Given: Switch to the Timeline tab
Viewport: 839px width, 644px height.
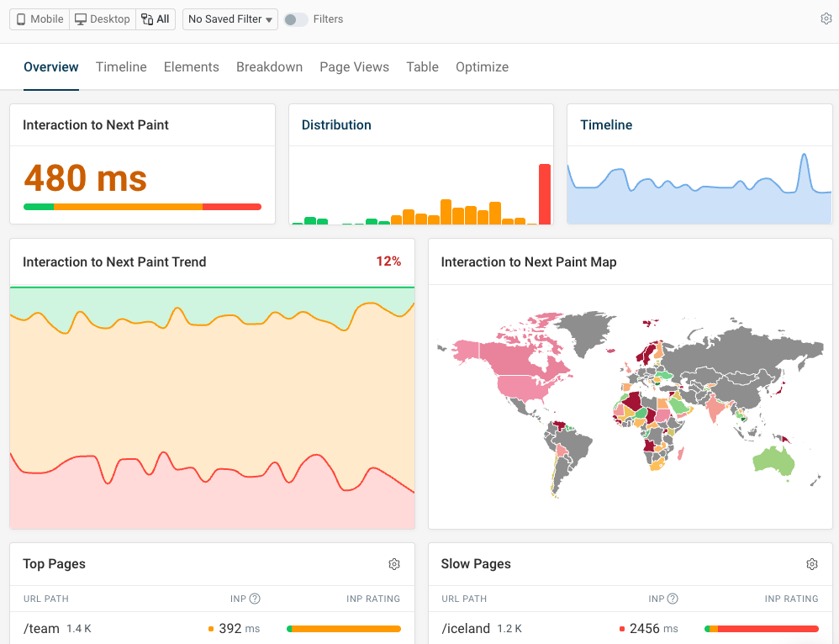Looking at the screenshot, I should coord(121,67).
